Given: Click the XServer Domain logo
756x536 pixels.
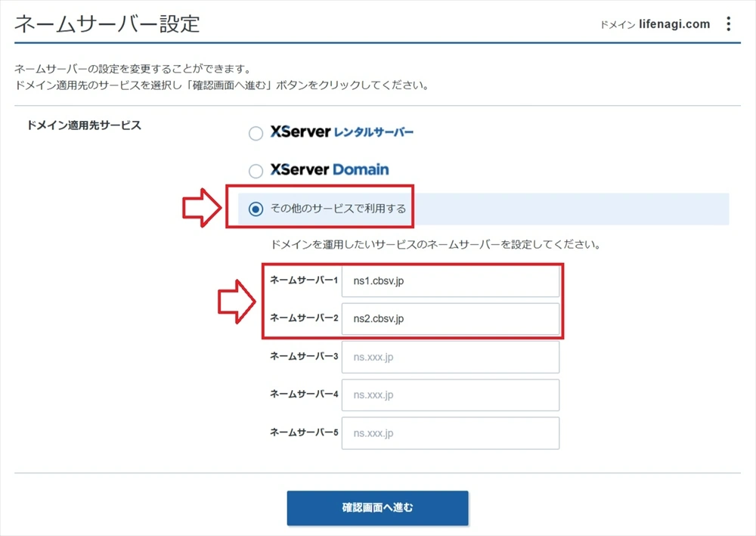Looking at the screenshot, I should 329,169.
